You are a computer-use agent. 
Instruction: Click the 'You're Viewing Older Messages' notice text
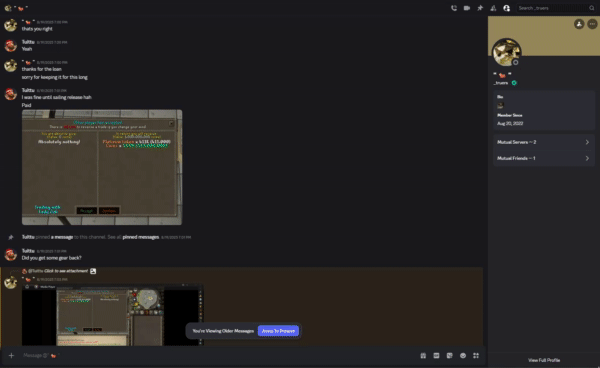[223, 331]
